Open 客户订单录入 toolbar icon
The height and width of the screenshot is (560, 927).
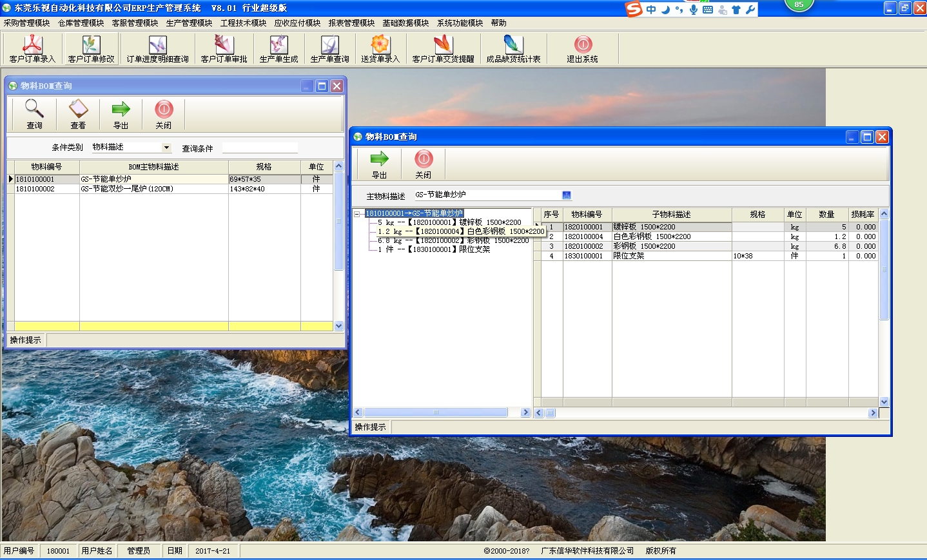pos(32,49)
